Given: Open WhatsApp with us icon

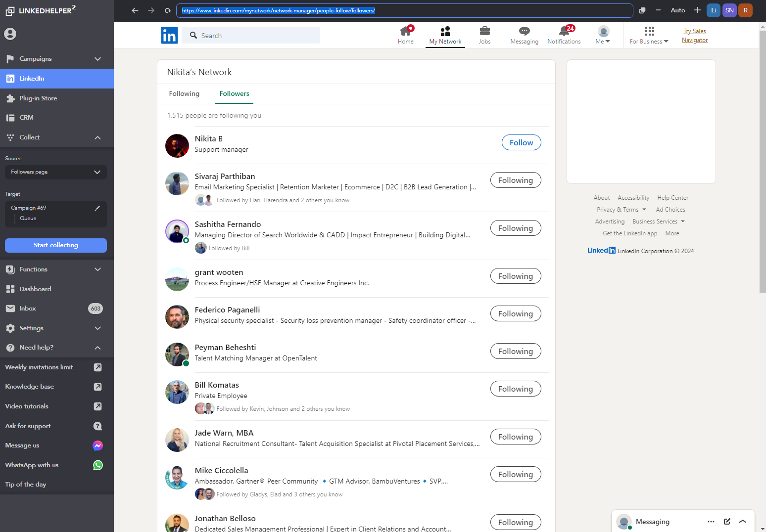Looking at the screenshot, I should 98,465.
